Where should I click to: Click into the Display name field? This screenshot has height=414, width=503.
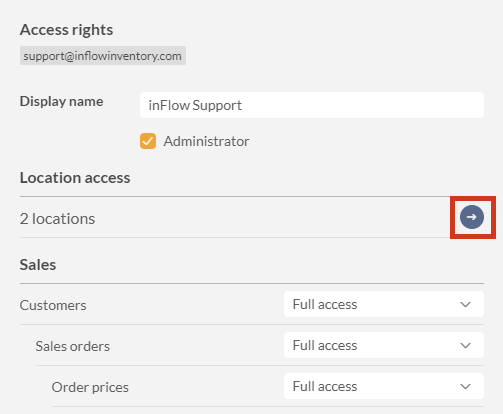[x=312, y=105]
